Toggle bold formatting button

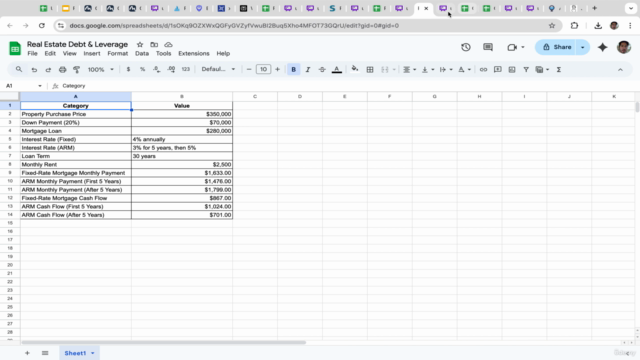click(293, 69)
